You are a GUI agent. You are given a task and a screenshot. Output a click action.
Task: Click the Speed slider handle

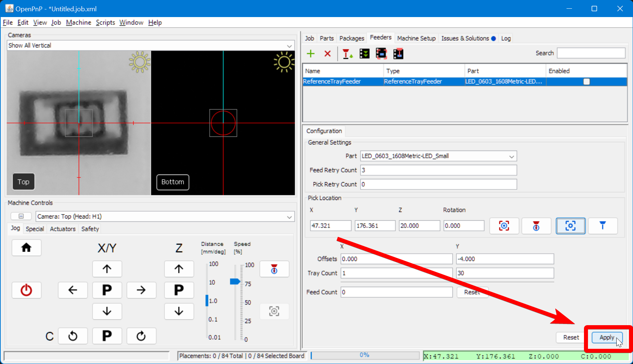[235, 281]
